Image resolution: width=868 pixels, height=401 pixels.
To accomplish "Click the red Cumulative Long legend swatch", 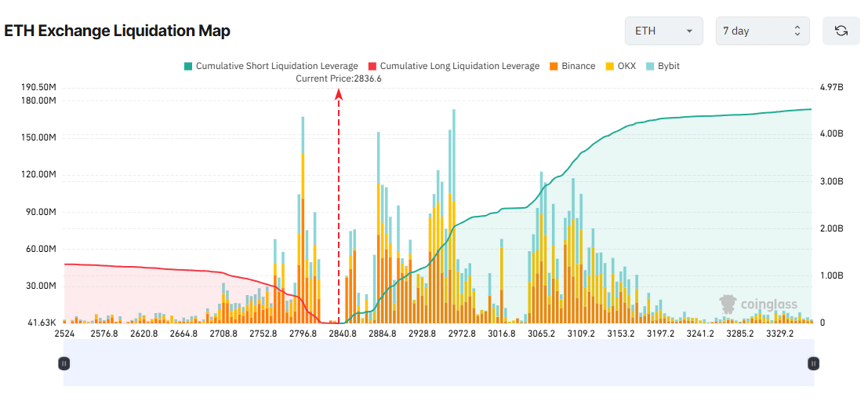I will [372, 66].
